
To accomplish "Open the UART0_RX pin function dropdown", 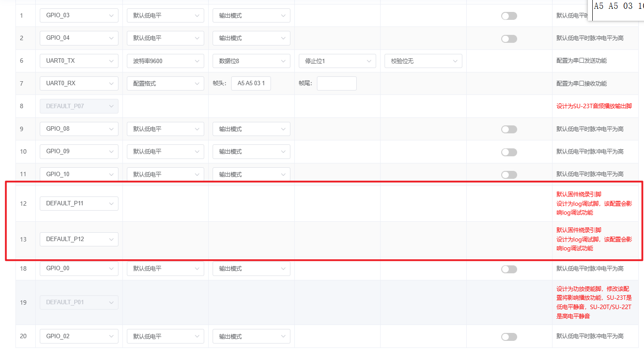I will [79, 83].
